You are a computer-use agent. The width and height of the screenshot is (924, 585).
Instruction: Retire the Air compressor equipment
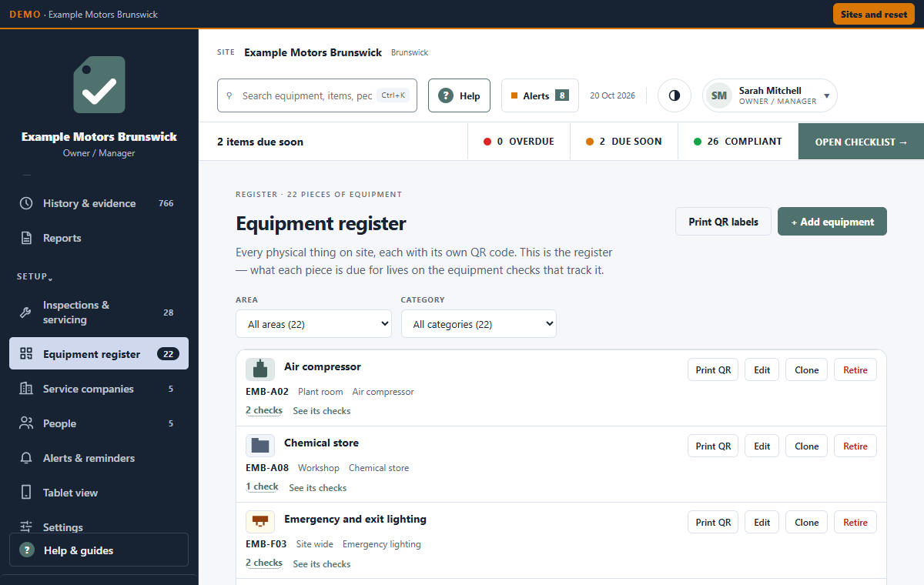[x=855, y=369]
